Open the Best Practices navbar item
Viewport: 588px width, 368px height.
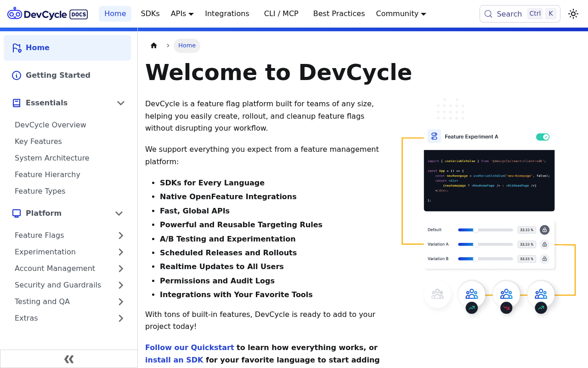pos(339,14)
